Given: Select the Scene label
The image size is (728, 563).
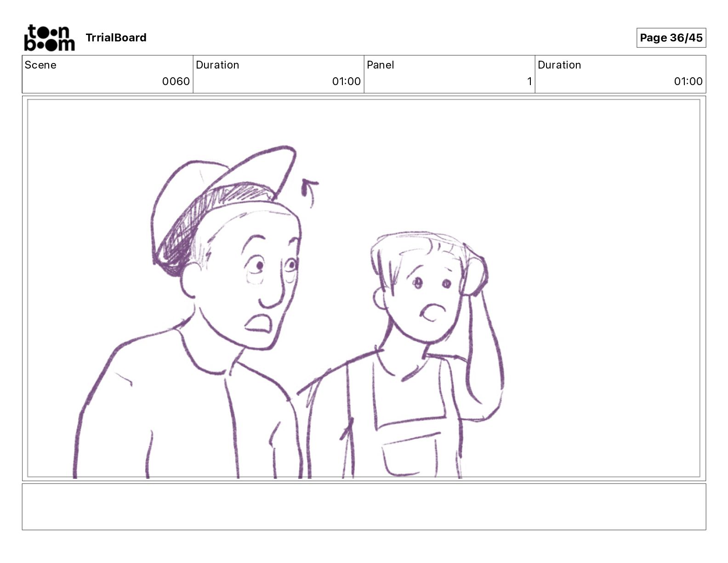Looking at the screenshot, I should point(40,65).
